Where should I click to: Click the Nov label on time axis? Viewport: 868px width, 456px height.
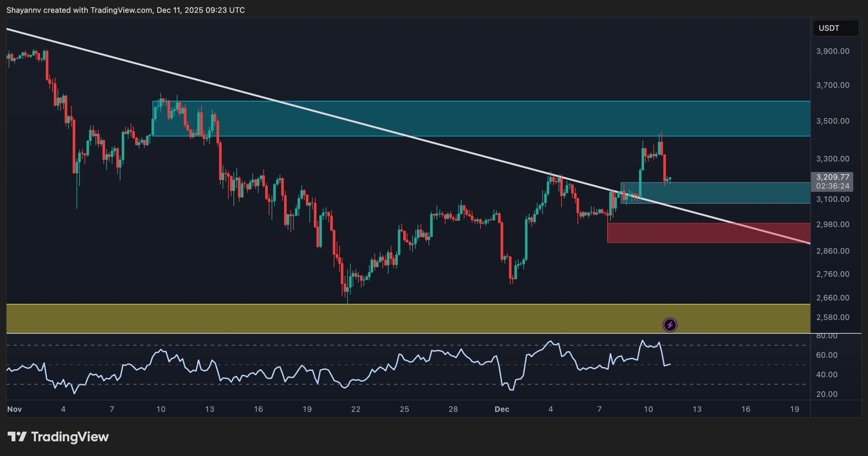[15, 409]
